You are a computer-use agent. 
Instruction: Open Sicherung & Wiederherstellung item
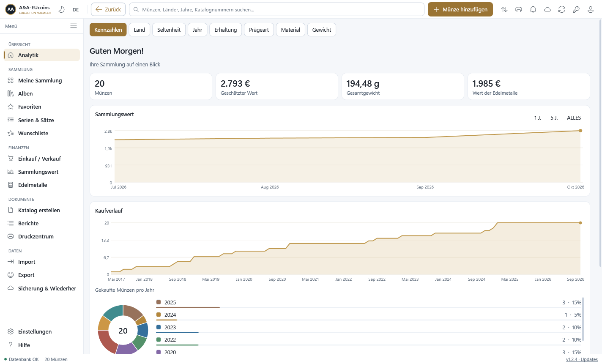[42, 288]
